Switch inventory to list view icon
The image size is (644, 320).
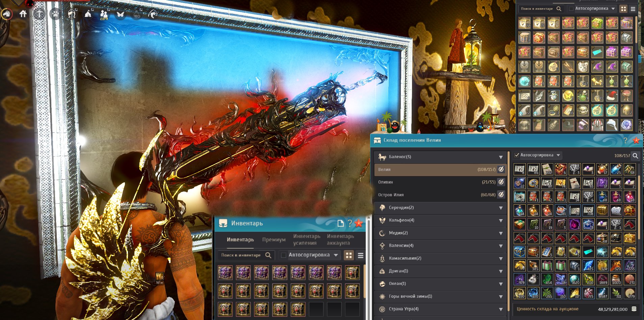[361, 255]
